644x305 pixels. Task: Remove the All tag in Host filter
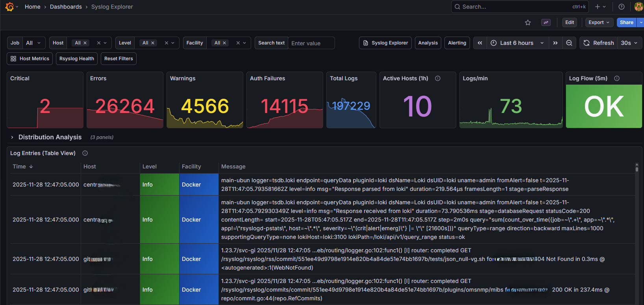pyautogui.click(x=85, y=43)
